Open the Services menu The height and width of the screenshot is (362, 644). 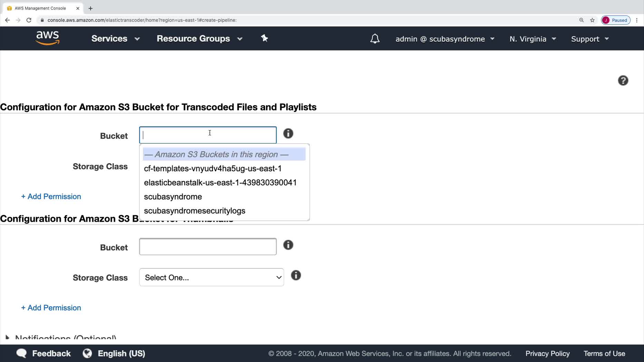(x=115, y=39)
